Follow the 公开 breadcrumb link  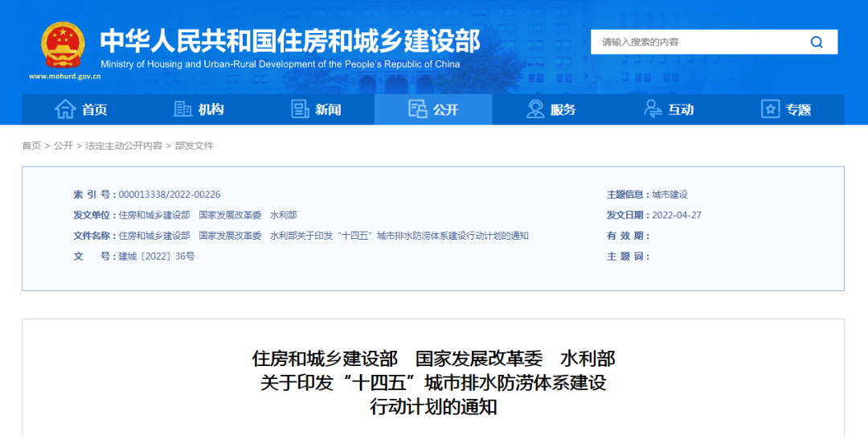click(63, 146)
